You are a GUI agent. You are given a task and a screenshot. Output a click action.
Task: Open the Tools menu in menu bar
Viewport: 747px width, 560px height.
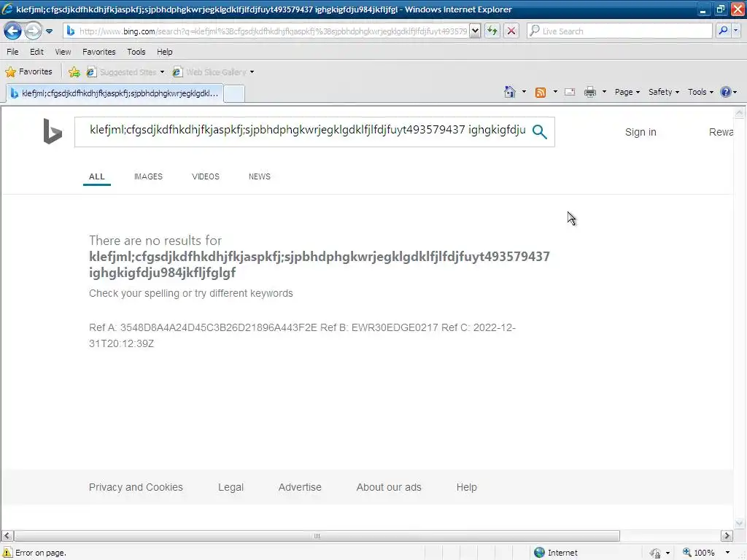(136, 52)
